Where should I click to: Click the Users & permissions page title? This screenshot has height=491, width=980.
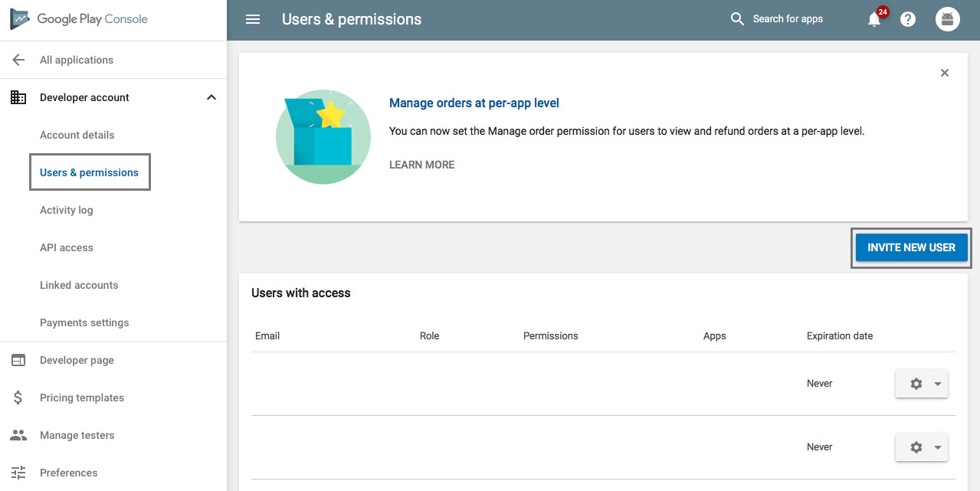click(352, 19)
